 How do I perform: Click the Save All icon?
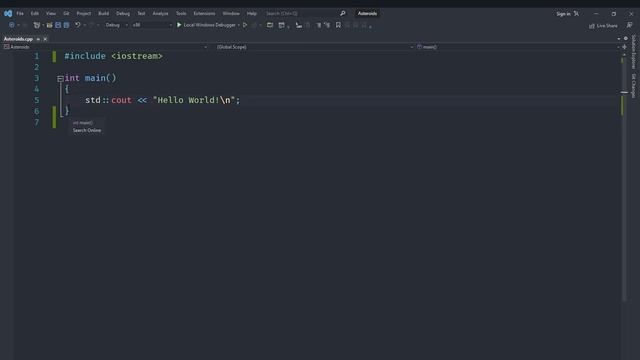(x=66, y=25)
